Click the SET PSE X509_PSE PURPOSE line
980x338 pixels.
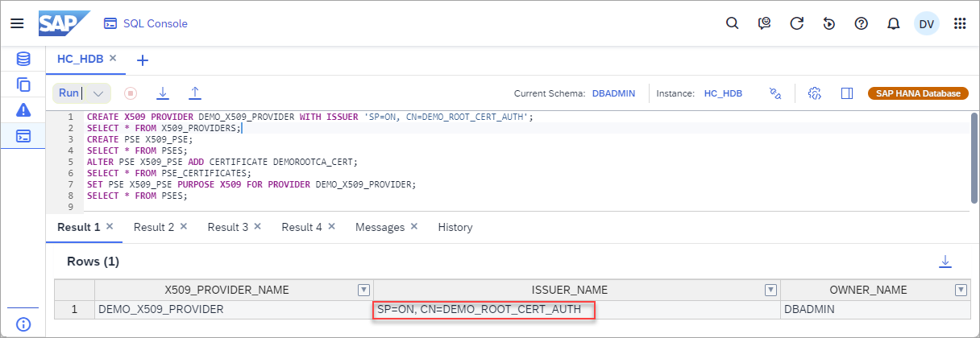tap(251, 184)
